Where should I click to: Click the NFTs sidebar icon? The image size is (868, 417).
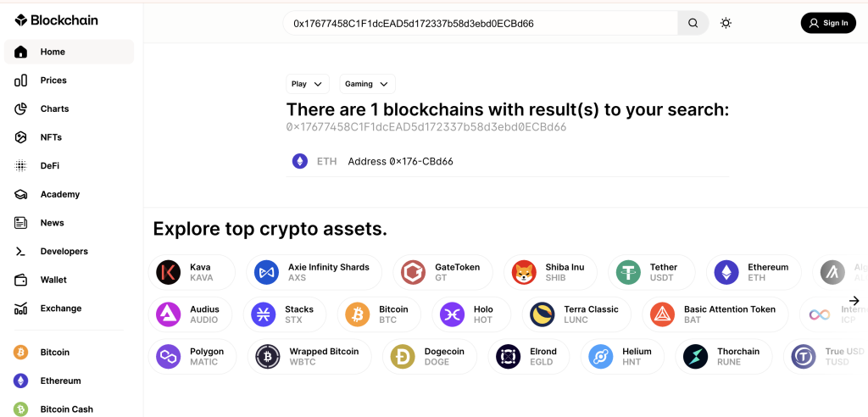tap(21, 137)
